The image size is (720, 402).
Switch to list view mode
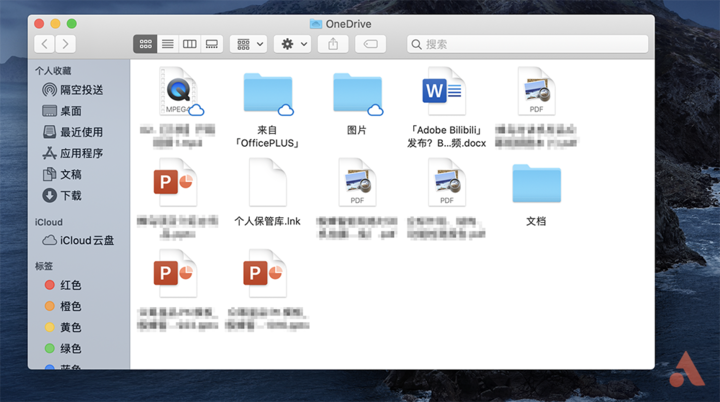point(168,44)
